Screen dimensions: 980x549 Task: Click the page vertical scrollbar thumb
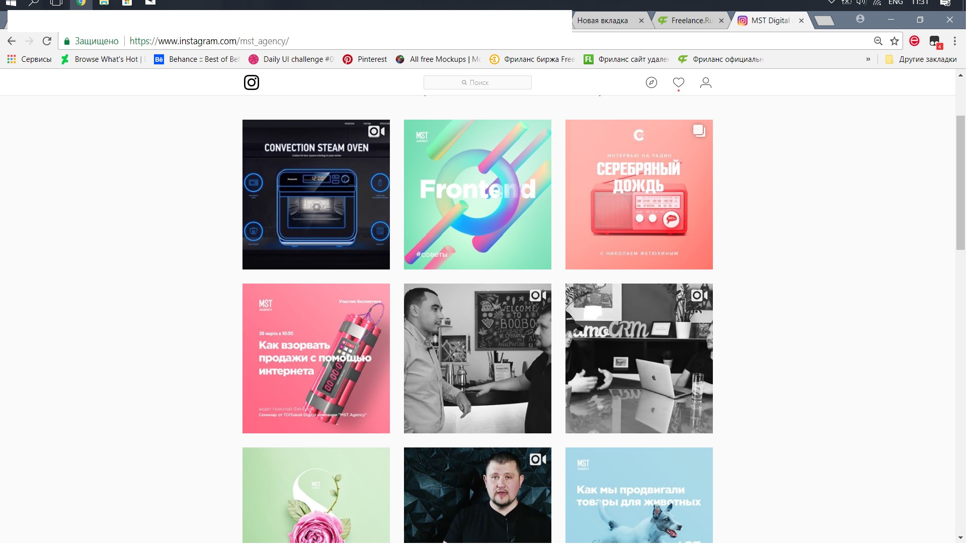960,182
